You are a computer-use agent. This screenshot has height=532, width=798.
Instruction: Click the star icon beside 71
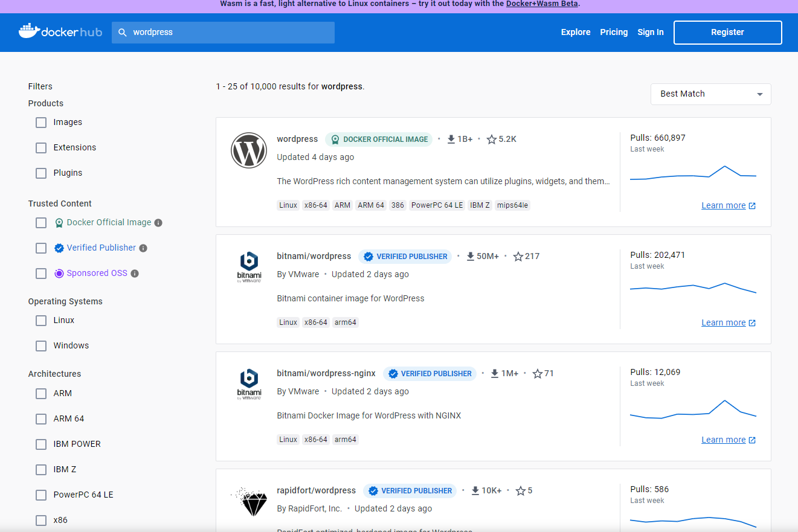[538, 374]
